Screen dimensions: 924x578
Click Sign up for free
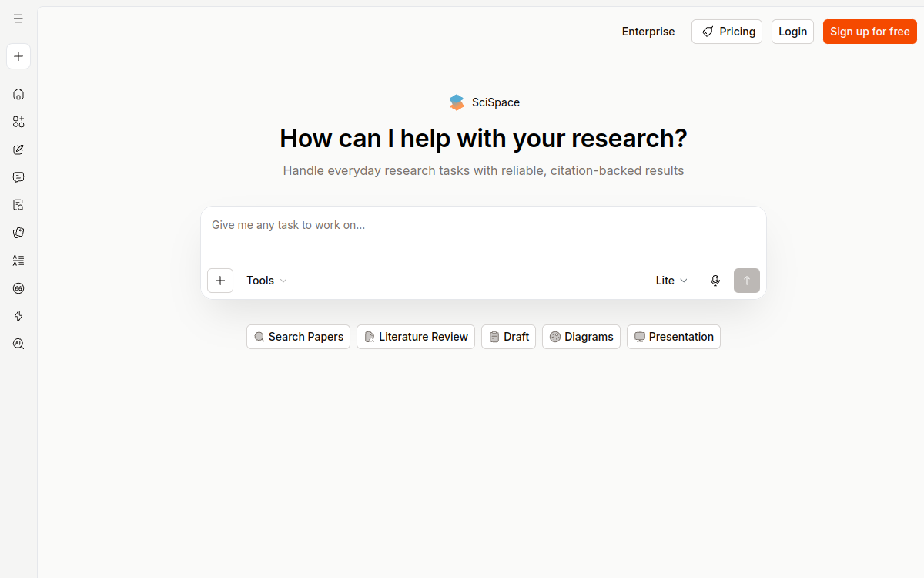[x=870, y=32]
